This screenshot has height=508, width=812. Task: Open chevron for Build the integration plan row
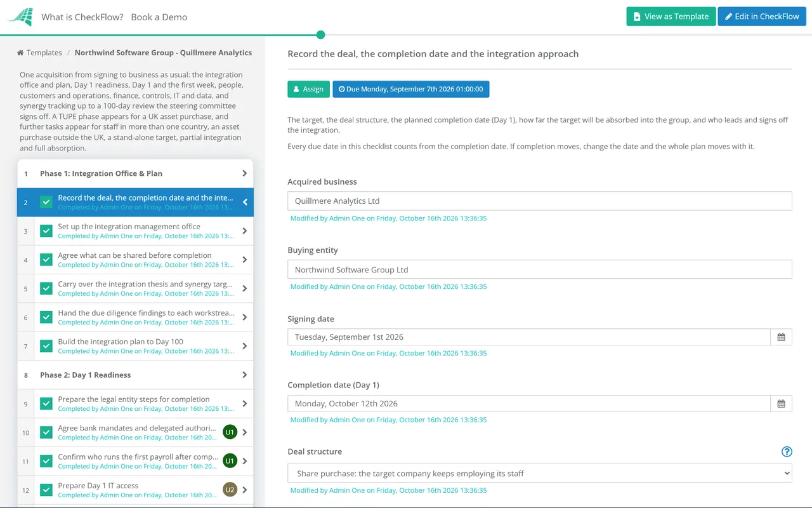coord(245,346)
